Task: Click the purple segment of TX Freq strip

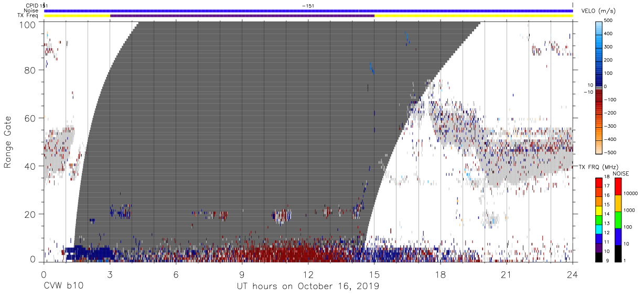Action: 242,16
